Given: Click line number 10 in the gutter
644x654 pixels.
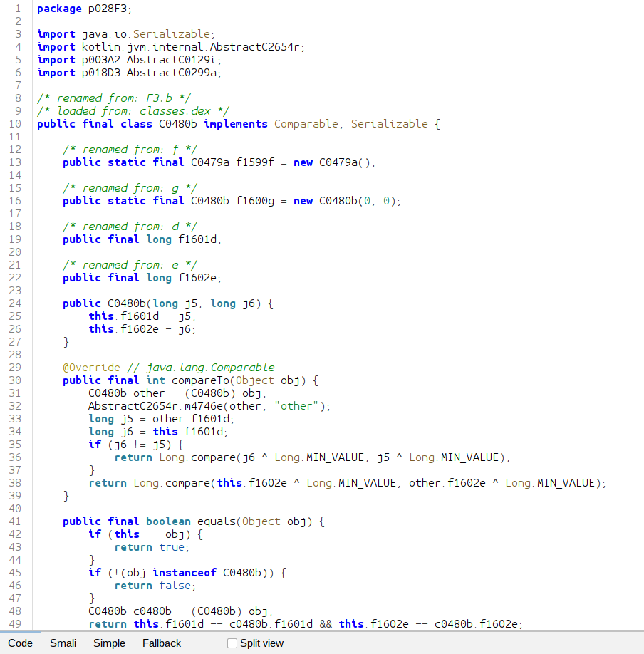Looking at the screenshot, I should (14, 123).
